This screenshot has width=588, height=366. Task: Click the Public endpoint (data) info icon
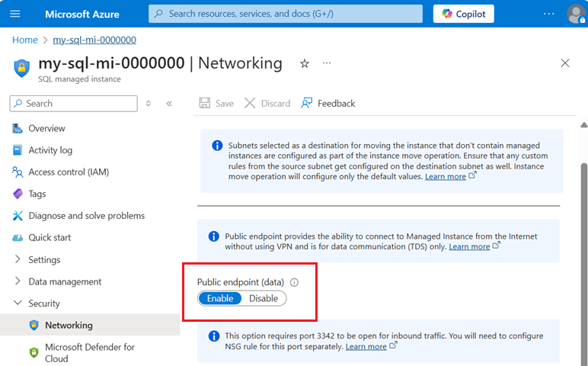tap(294, 282)
